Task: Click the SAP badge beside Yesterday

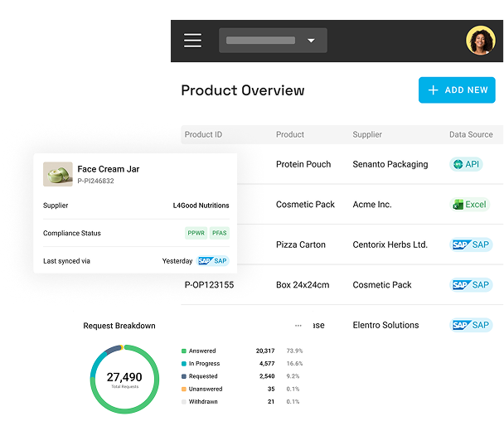Action: pyautogui.click(x=212, y=261)
